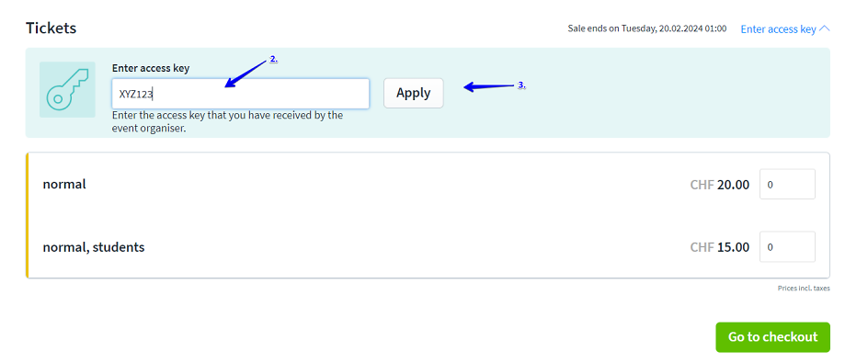The width and height of the screenshot is (868, 363).
Task: Apply the entered access key
Action: pos(414,93)
